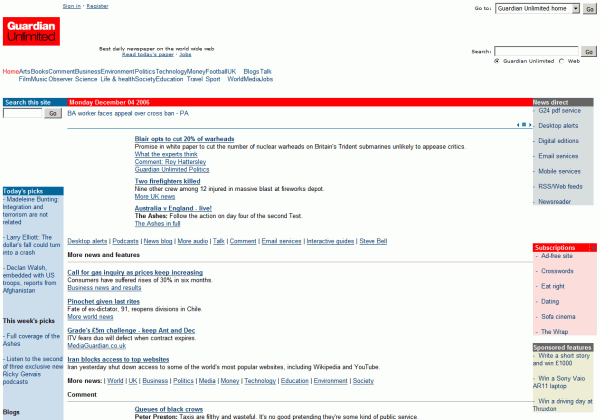Focus the top-right Search input field
Viewport: 600px width, 420px height.
click(x=536, y=51)
